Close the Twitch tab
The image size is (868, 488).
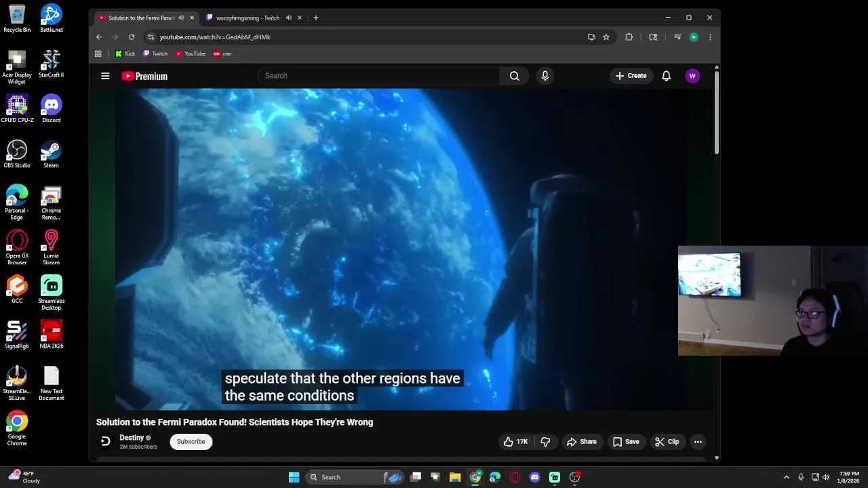[299, 18]
